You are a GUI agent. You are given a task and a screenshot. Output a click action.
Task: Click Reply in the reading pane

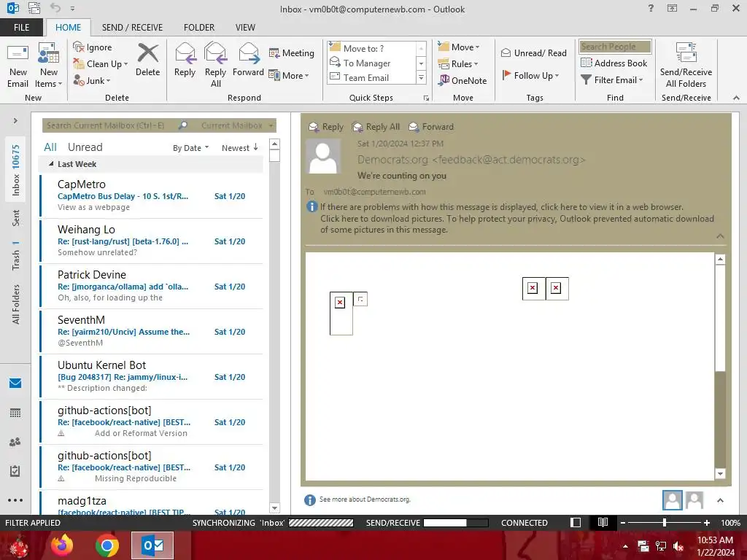point(326,127)
